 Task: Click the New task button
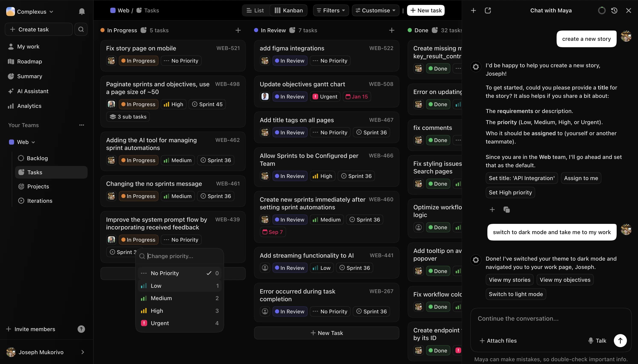pos(425,10)
